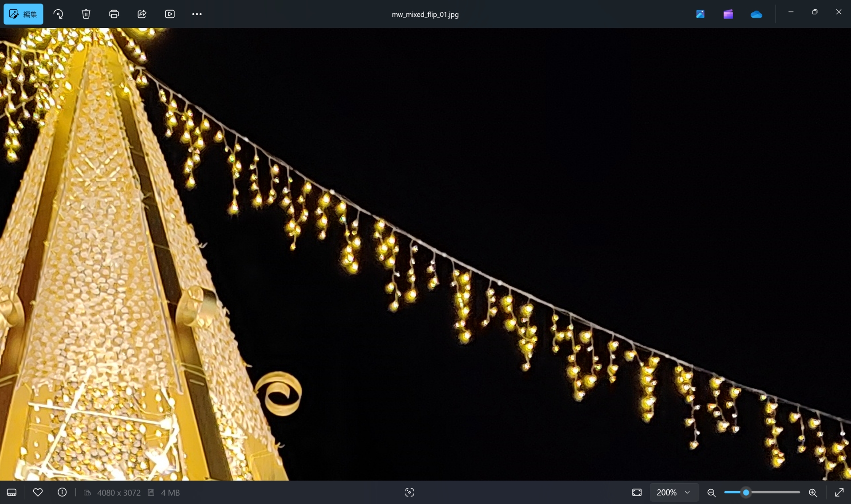Screen dimensions: 851x504
Task: Print the image using printer icon
Action: tap(114, 14)
